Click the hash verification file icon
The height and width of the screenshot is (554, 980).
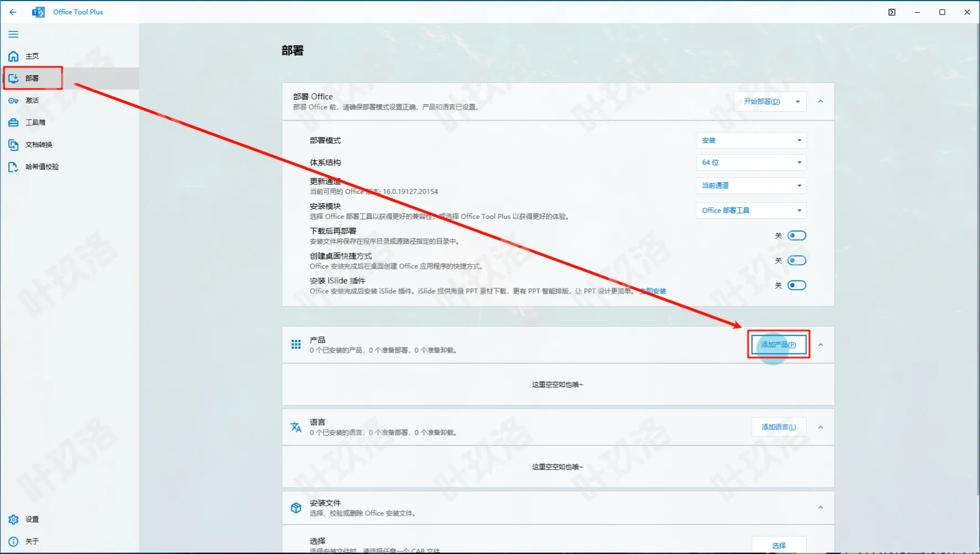[x=13, y=167]
